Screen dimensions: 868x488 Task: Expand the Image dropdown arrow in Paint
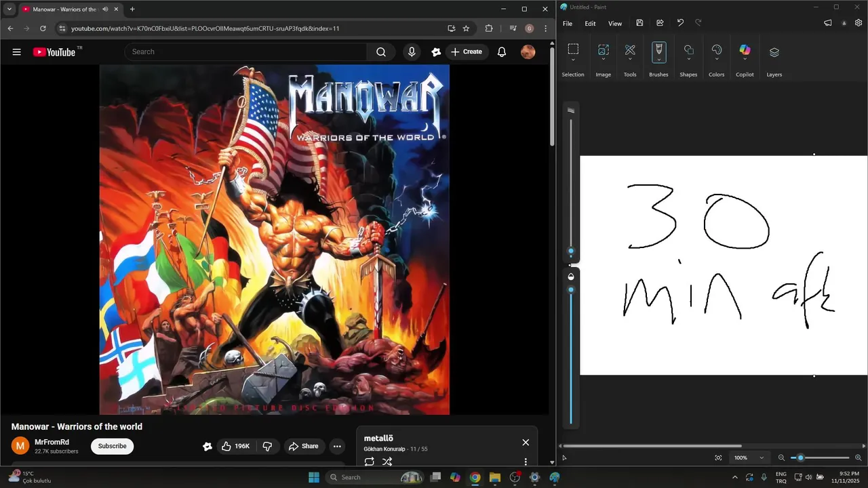coord(603,60)
